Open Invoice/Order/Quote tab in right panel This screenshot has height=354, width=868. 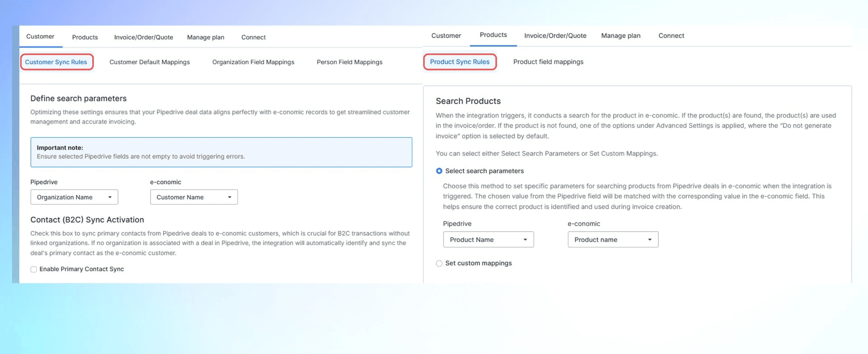coord(555,35)
